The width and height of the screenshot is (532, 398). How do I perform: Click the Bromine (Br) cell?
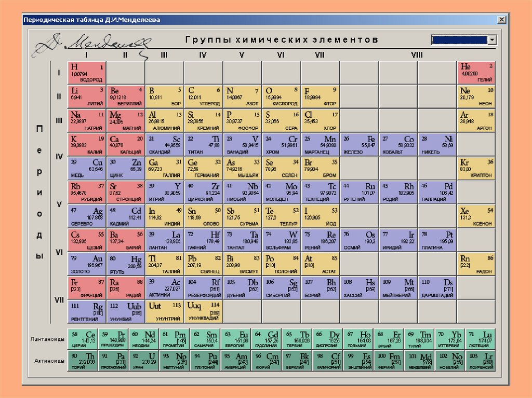320,168
